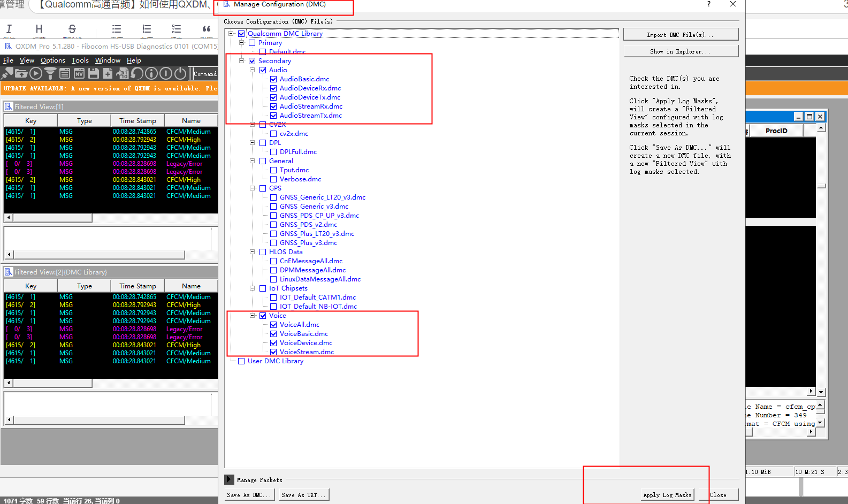848x504 pixels.
Task: Click the Command input field in QXDM toolbar
Action: point(205,74)
